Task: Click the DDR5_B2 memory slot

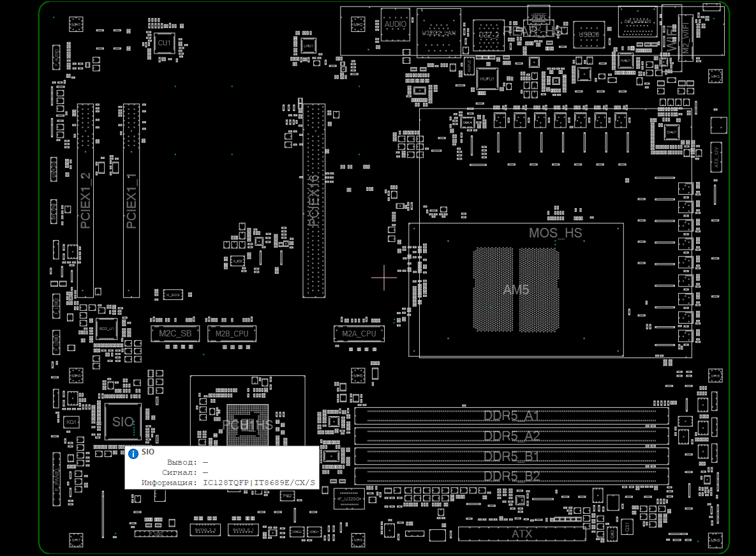Action: (512, 476)
